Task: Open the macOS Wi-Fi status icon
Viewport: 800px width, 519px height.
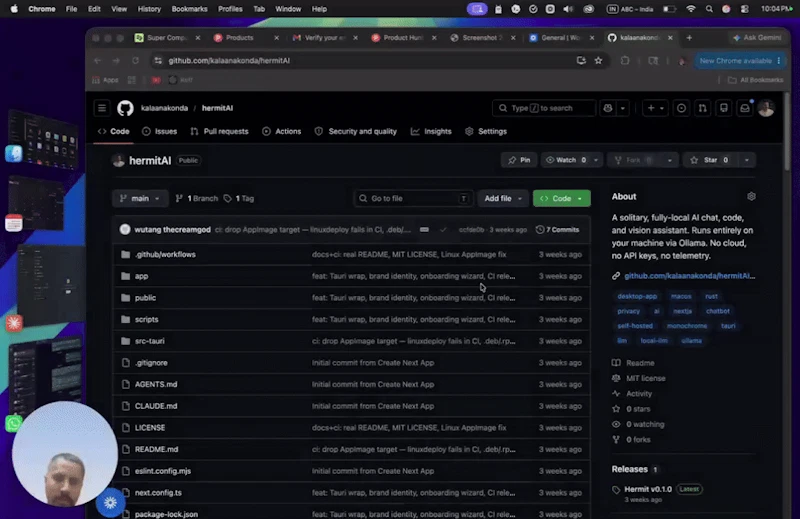Action: pos(691,9)
